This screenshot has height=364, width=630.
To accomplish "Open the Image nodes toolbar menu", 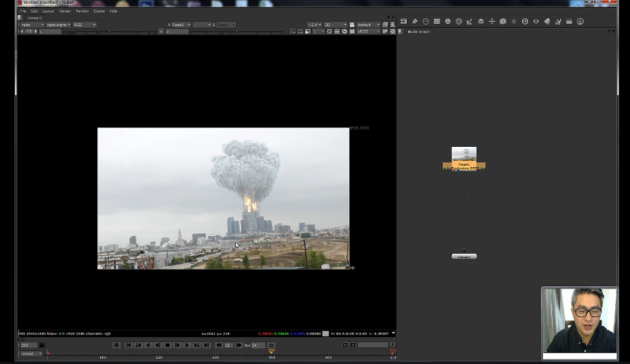I will 404,22.
